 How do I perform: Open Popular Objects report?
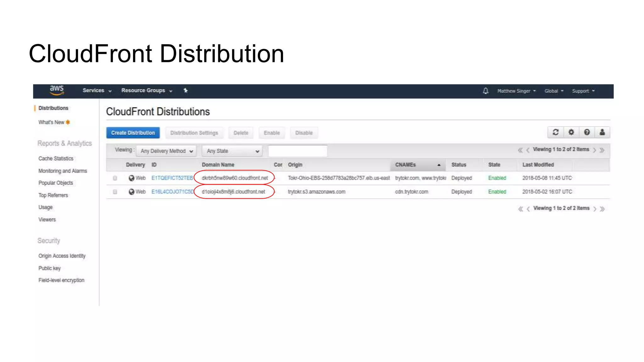pos(56,183)
